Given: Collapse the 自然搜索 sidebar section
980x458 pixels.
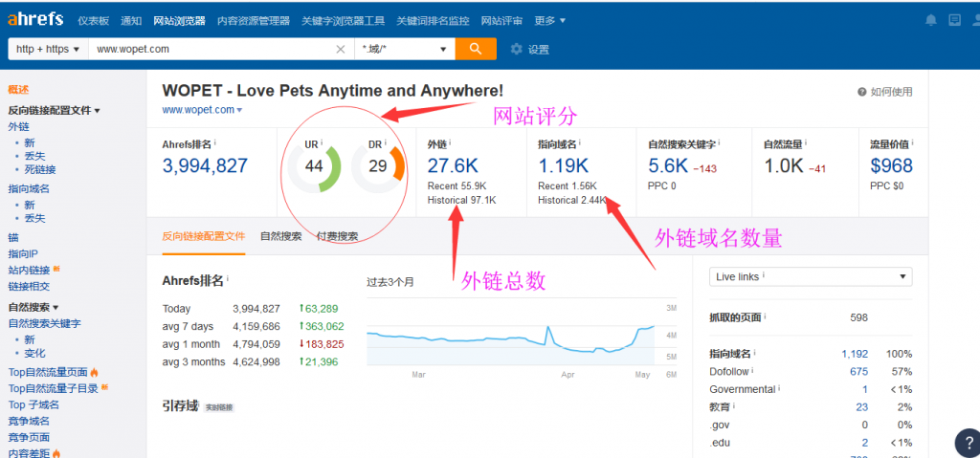Looking at the screenshot, I should [33, 308].
